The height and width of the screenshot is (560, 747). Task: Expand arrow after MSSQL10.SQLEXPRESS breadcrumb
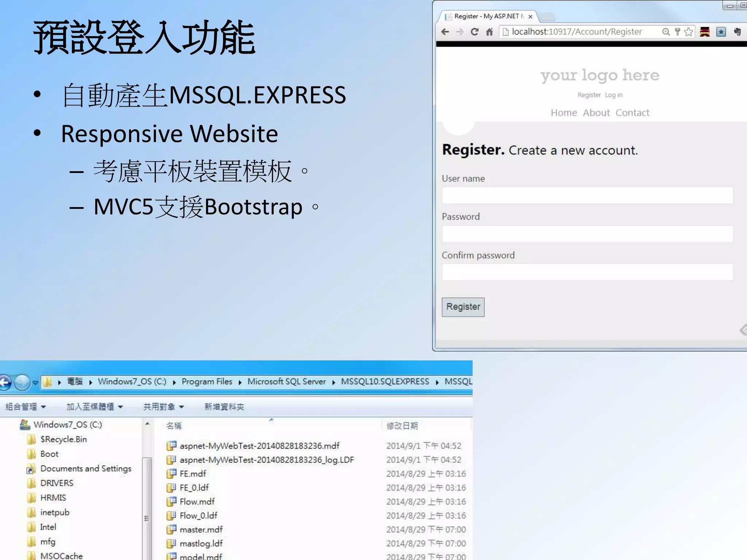(437, 382)
